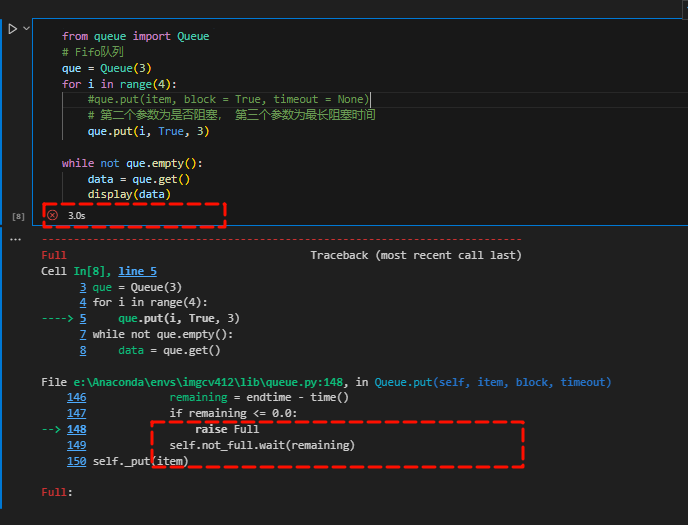Click 'data = que.get()' in the cell

tap(139, 179)
